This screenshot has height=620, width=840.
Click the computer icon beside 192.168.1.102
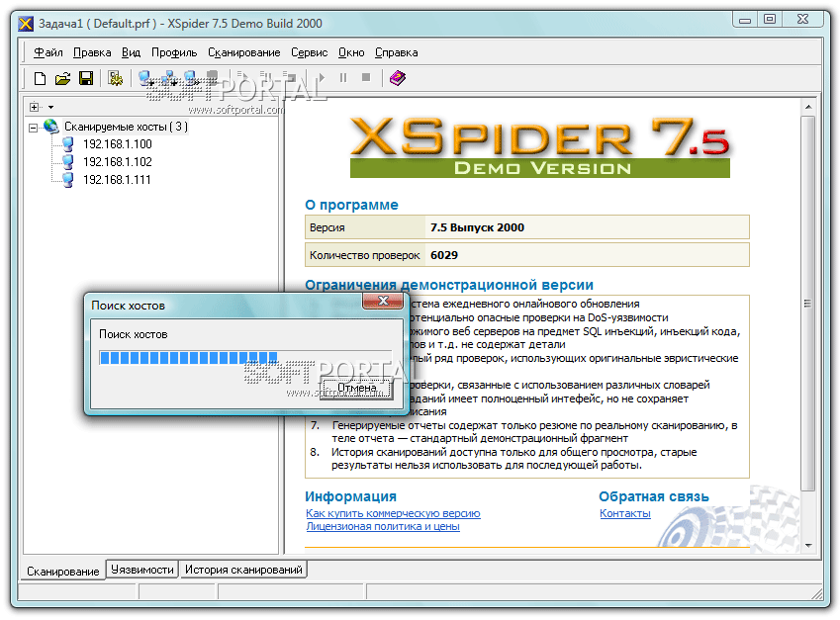click(x=68, y=162)
